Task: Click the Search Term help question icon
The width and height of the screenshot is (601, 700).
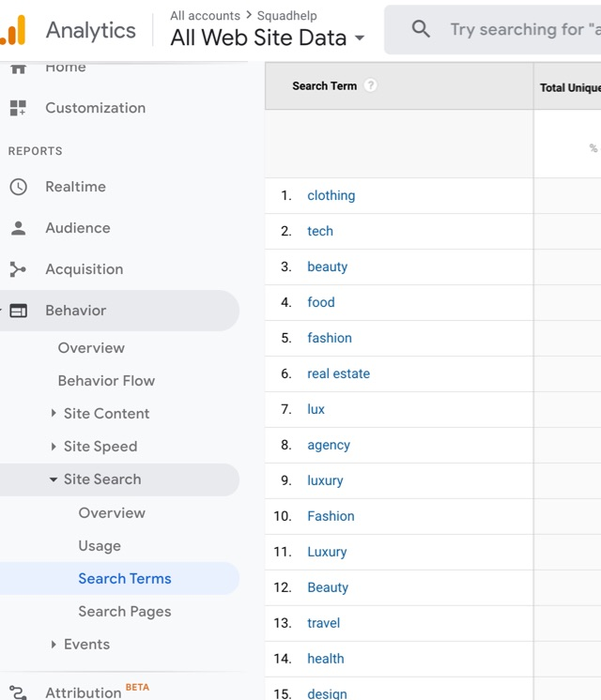Action: [x=371, y=85]
